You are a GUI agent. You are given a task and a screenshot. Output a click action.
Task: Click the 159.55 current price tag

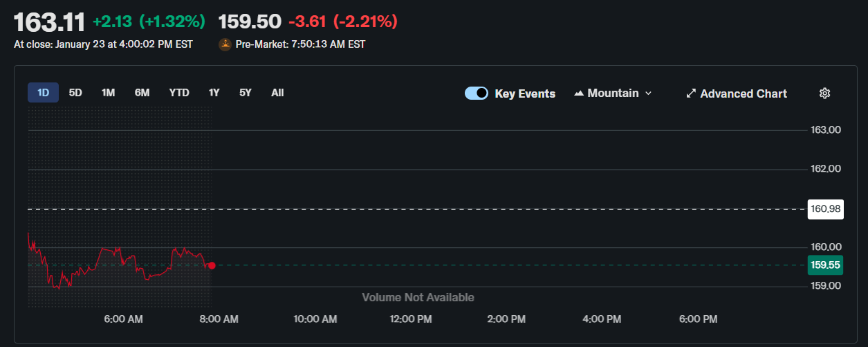click(x=825, y=265)
